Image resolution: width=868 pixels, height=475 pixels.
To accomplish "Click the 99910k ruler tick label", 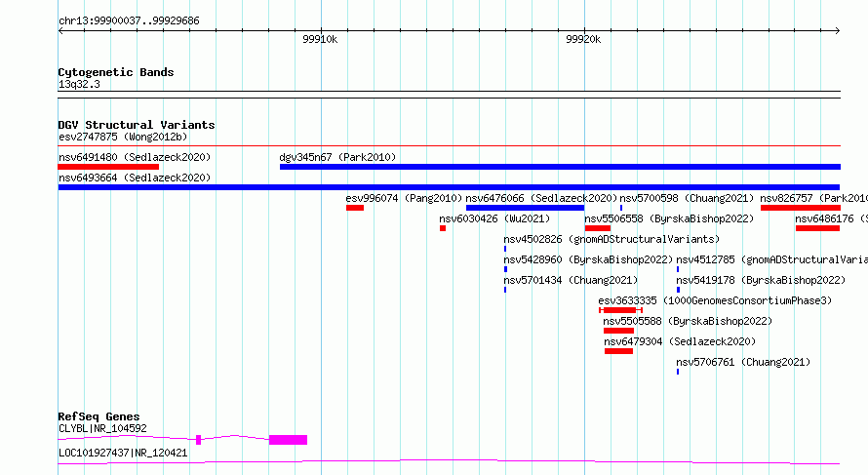I will click(x=320, y=39).
